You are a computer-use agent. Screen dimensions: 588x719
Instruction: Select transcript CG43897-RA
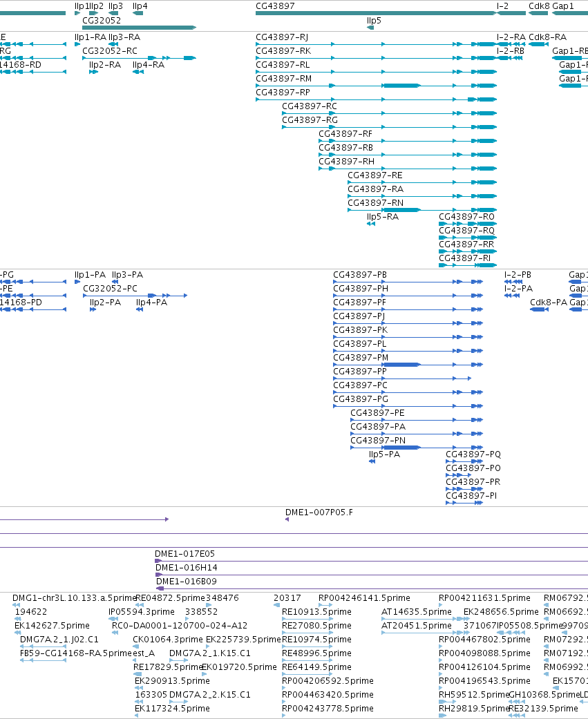click(x=422, y=195)
